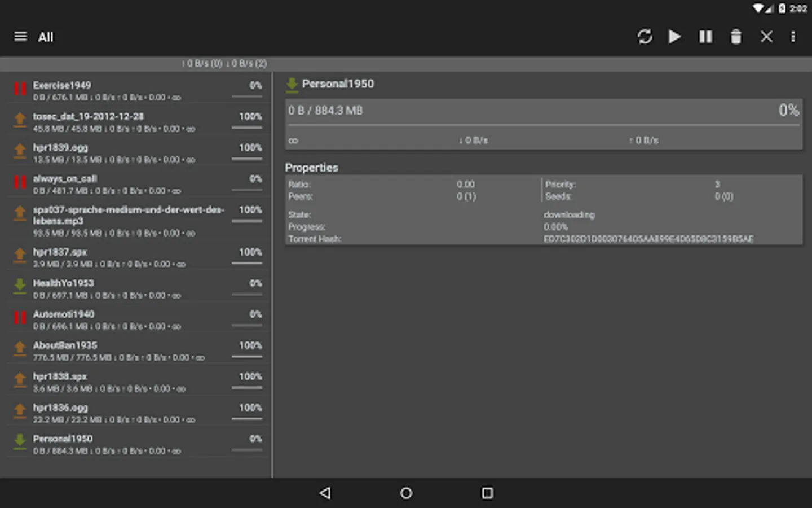Select hpr1838.spx torrent name
The height and width of the screenshot is (508, 812).
point(60,376)
